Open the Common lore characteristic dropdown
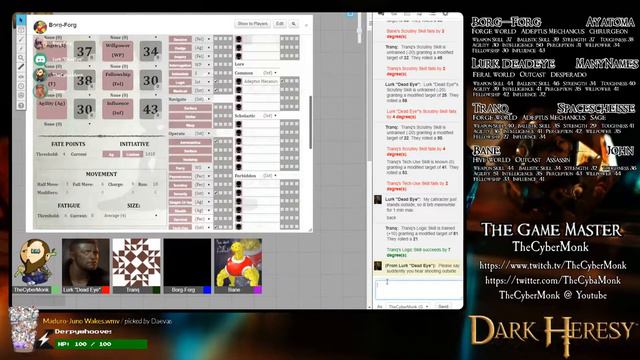This screenshot has width=640, height=360. click(x=269, y=73)
